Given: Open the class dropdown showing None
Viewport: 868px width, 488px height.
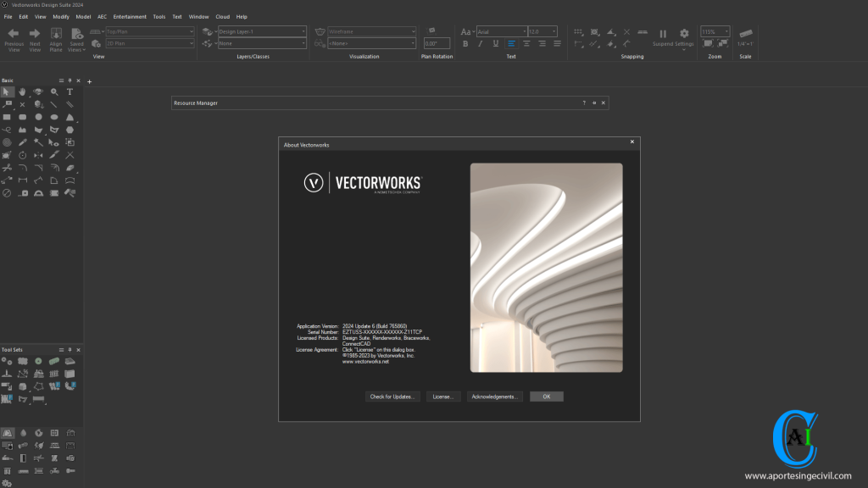Looking at the screenshot, I should (262, 43).
